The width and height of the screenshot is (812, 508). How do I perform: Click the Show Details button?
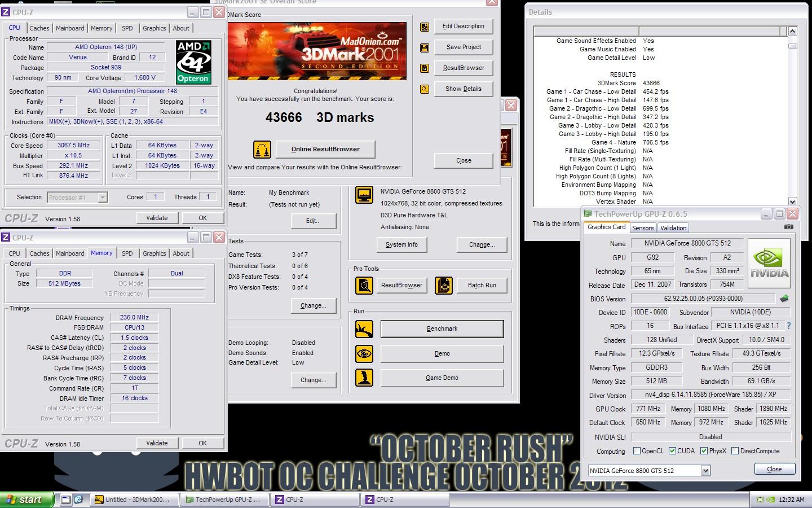pos(464,89)
